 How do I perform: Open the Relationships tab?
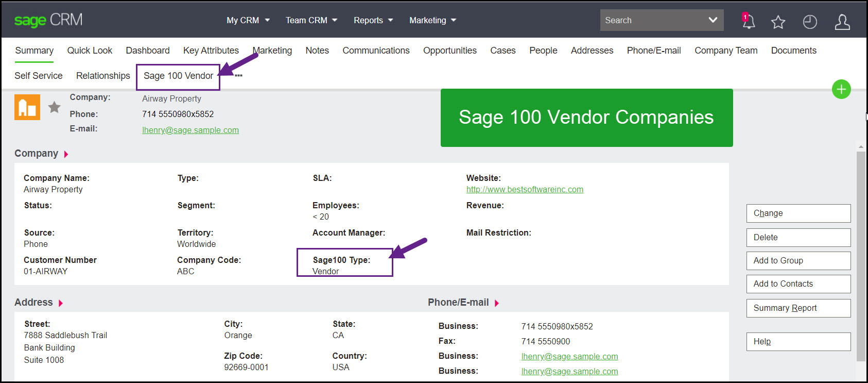(x=103, y=76)
